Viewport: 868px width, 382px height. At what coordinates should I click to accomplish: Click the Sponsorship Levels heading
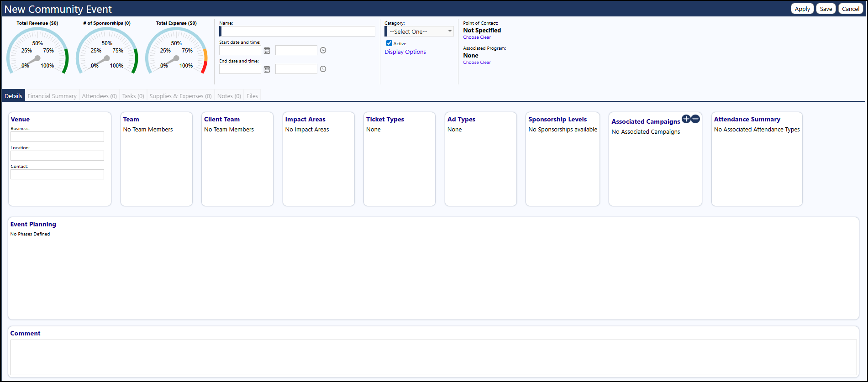point(558,119)
